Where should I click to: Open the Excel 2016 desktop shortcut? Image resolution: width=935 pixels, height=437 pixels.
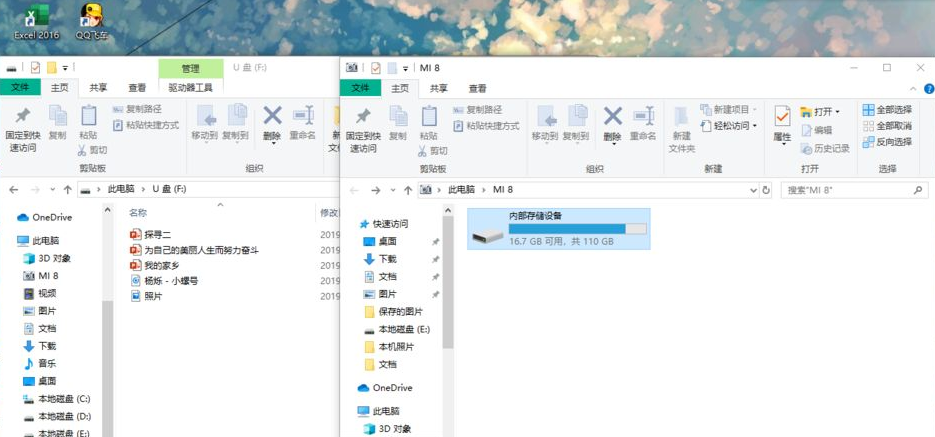pos(37,20)
